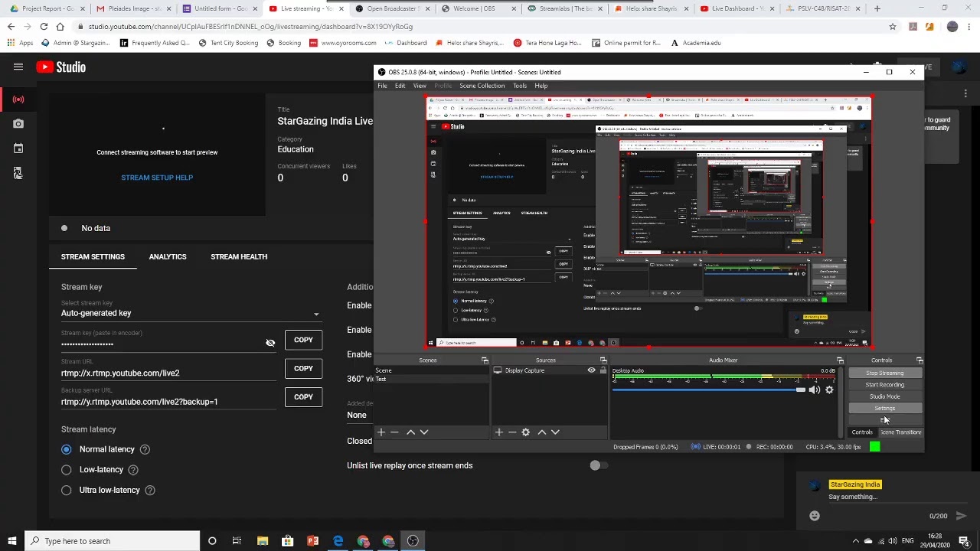The image size is (980, 551).
Task: Switch to OBS Studio taskbar icon
Action: click(413, 541)
